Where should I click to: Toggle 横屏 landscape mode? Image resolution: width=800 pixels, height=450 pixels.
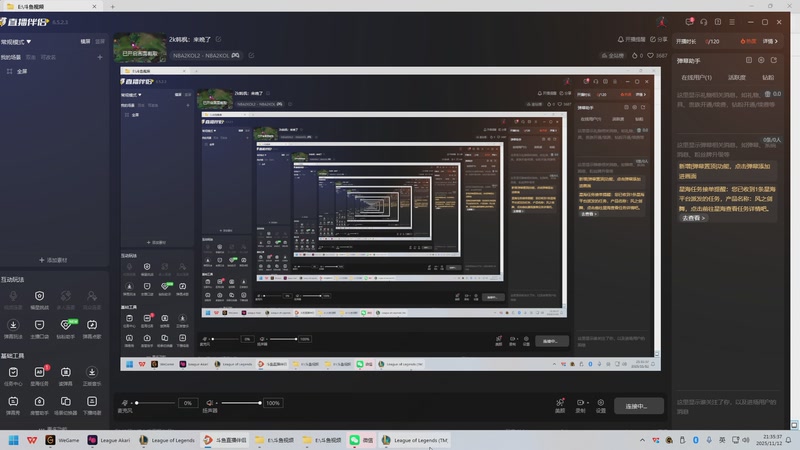(85, 41)
